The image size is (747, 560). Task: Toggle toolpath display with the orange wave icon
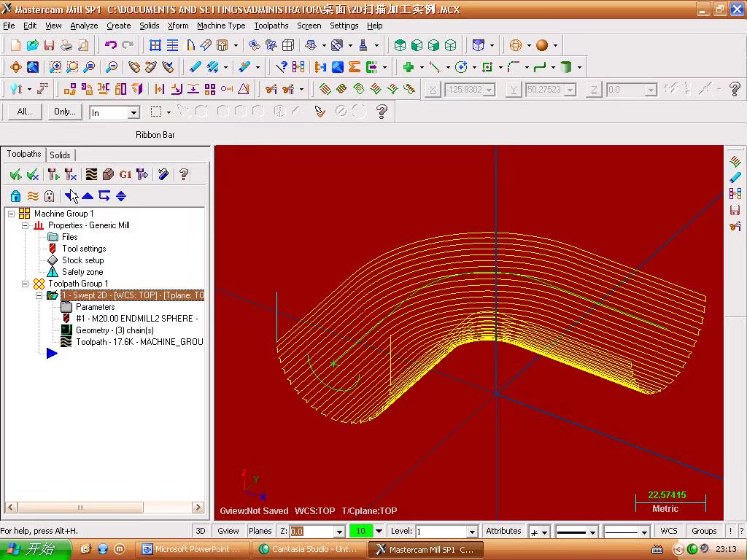[33, 195]
